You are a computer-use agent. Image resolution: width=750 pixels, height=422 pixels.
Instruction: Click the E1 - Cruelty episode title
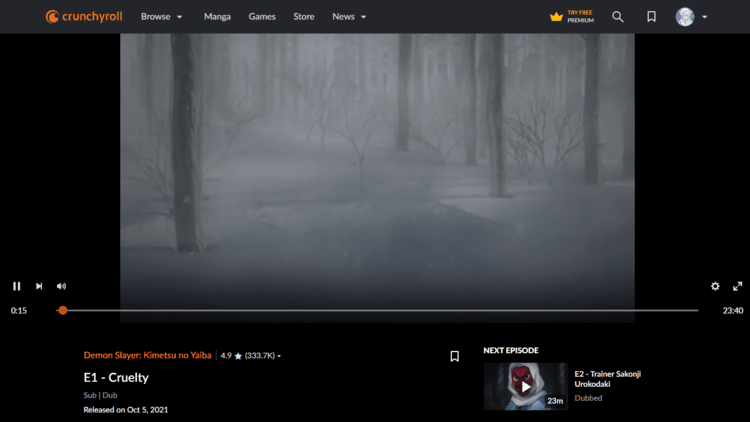[x=116, y=378]
